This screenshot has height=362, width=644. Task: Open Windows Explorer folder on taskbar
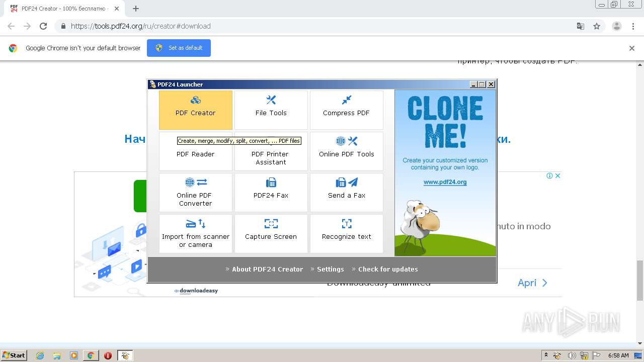[57, 355]
